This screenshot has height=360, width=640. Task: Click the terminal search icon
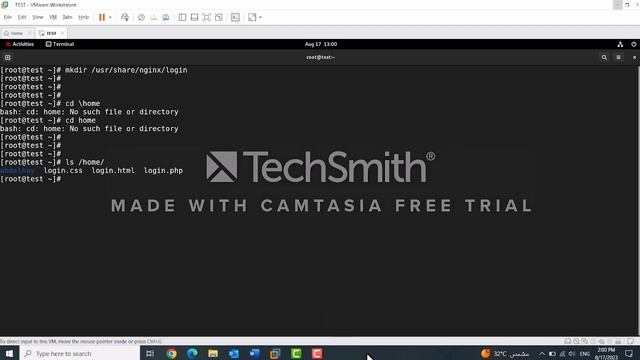coord(604,58)
